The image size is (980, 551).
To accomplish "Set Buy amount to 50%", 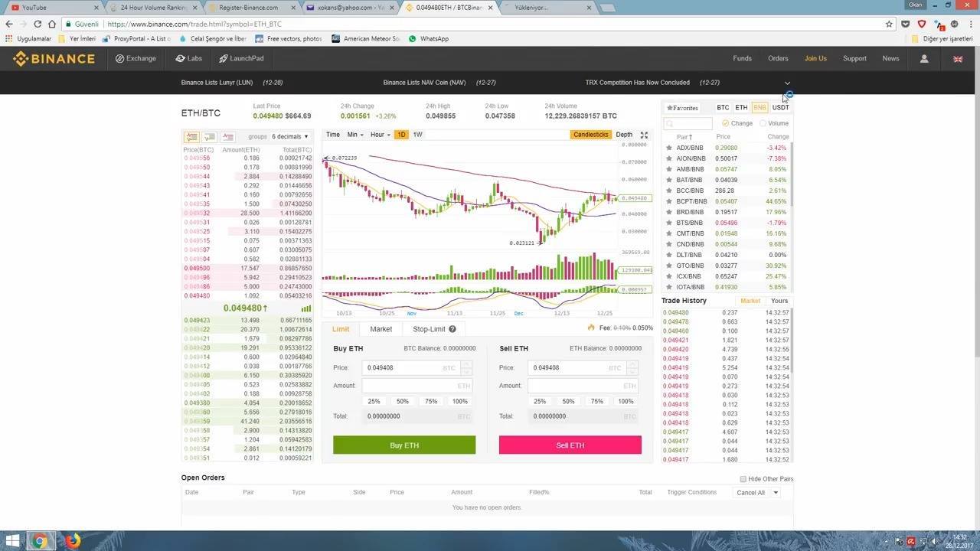I will (403, 401).
